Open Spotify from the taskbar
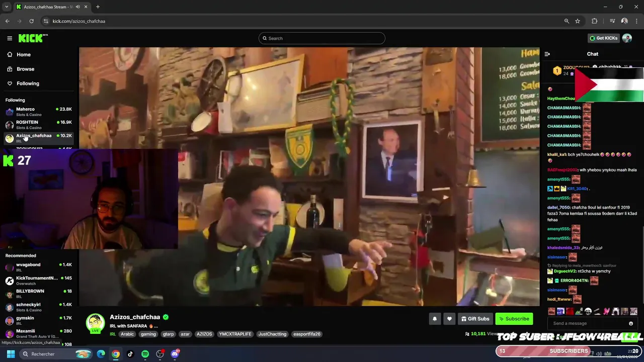The image size is (644, 362). pos(145,354)
